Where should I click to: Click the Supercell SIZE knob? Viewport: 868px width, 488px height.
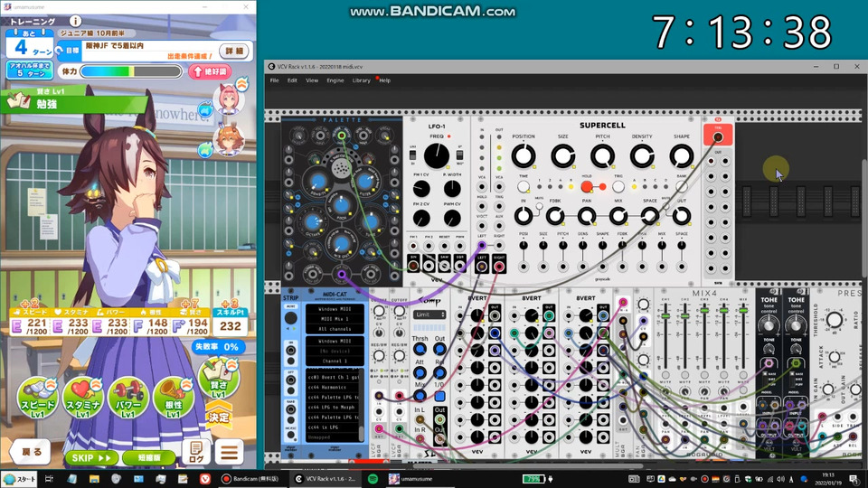pos(563,156)
